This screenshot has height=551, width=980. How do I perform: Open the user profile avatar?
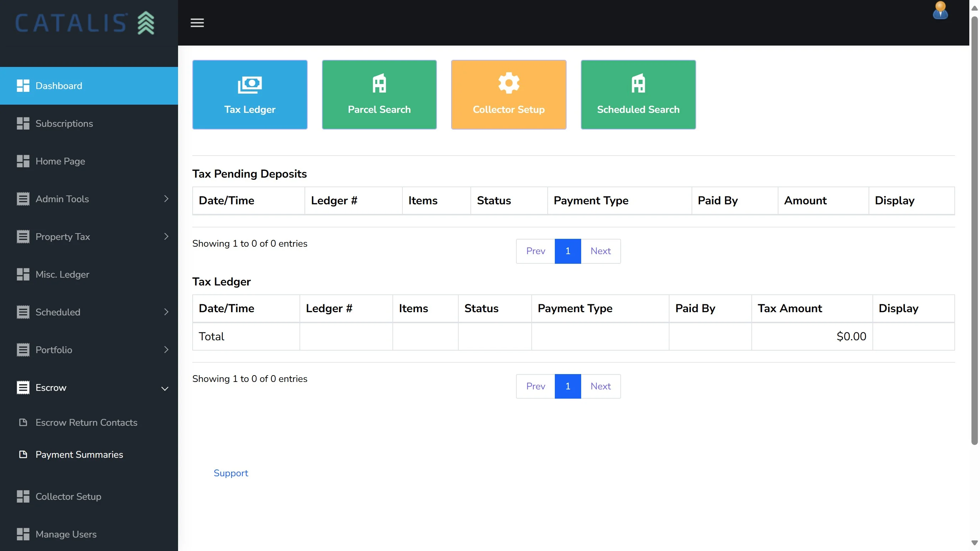click(940, 10)
